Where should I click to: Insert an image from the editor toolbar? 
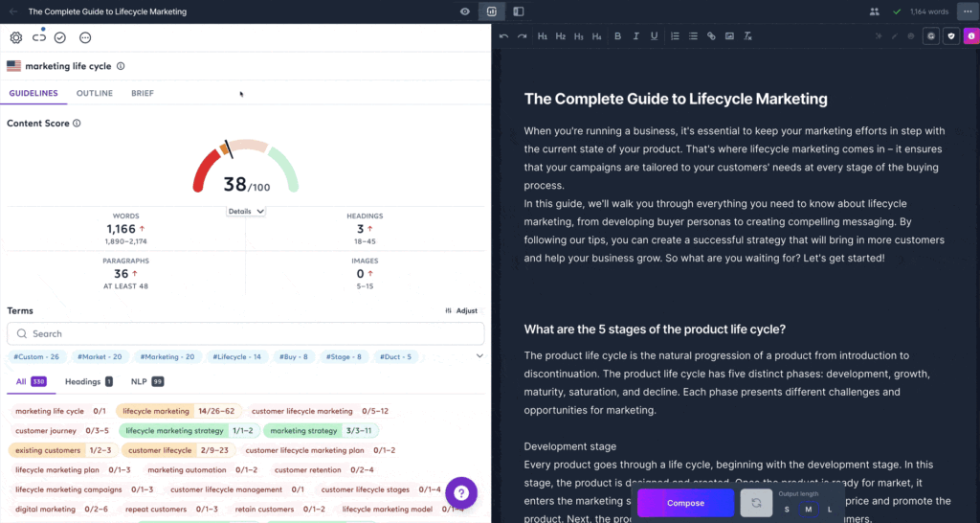pos(729,36)
